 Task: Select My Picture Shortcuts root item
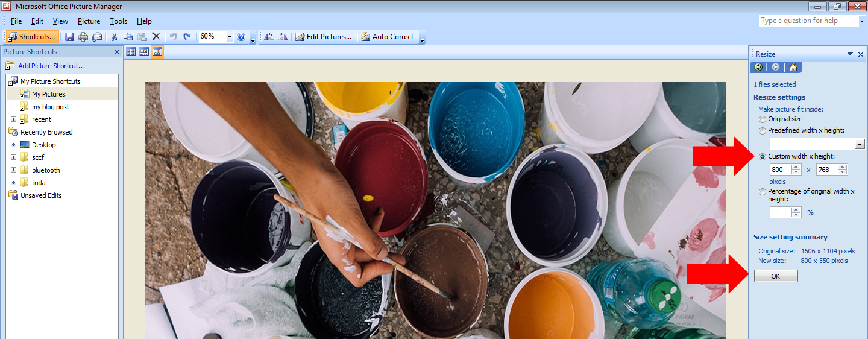coord(51,81)
